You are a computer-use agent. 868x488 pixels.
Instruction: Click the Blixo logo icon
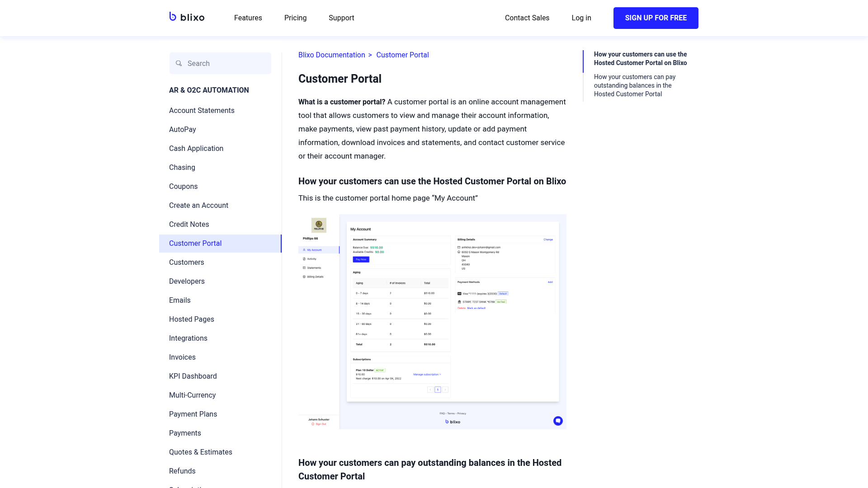(187, 17)
